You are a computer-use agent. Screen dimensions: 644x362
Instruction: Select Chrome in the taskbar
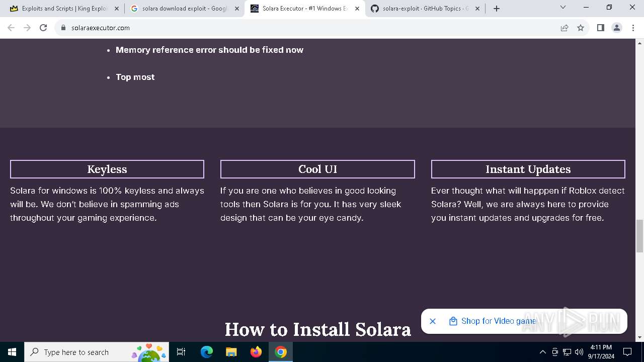tap(281, 352)
